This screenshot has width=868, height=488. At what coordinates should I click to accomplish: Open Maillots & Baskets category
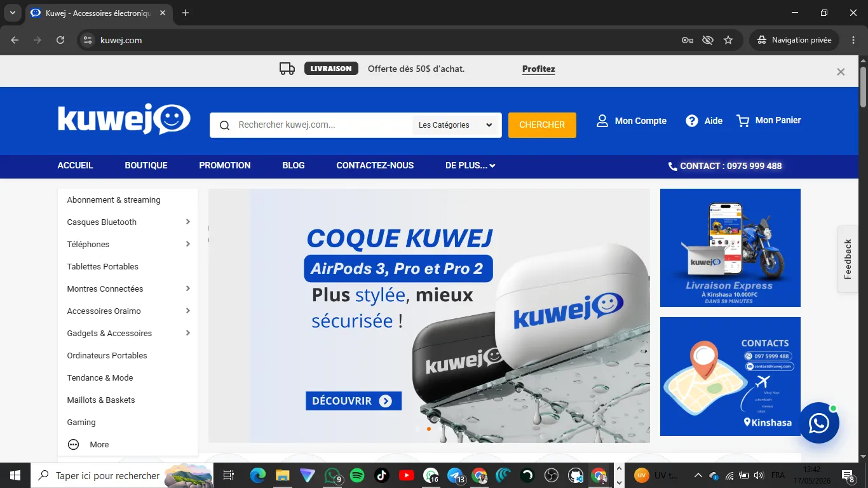[x=101, y=400]
